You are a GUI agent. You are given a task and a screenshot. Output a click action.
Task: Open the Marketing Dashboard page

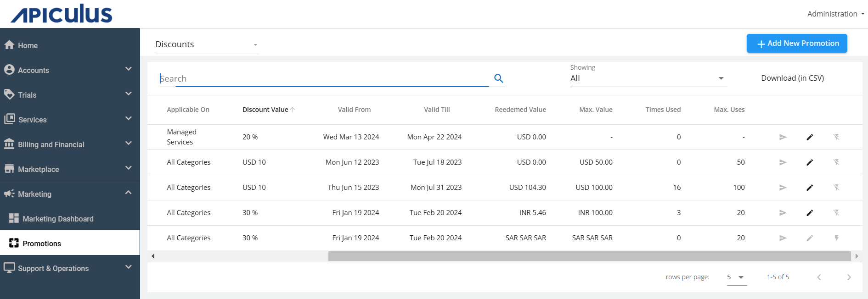pyautogui.click(x=70, y=219)
